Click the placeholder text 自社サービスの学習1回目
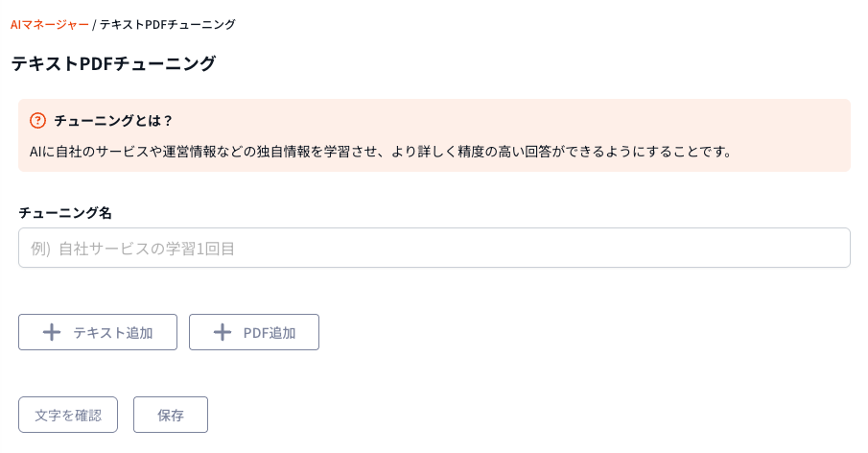The height and width of the screenshot is (453, 868). (147, 249)
